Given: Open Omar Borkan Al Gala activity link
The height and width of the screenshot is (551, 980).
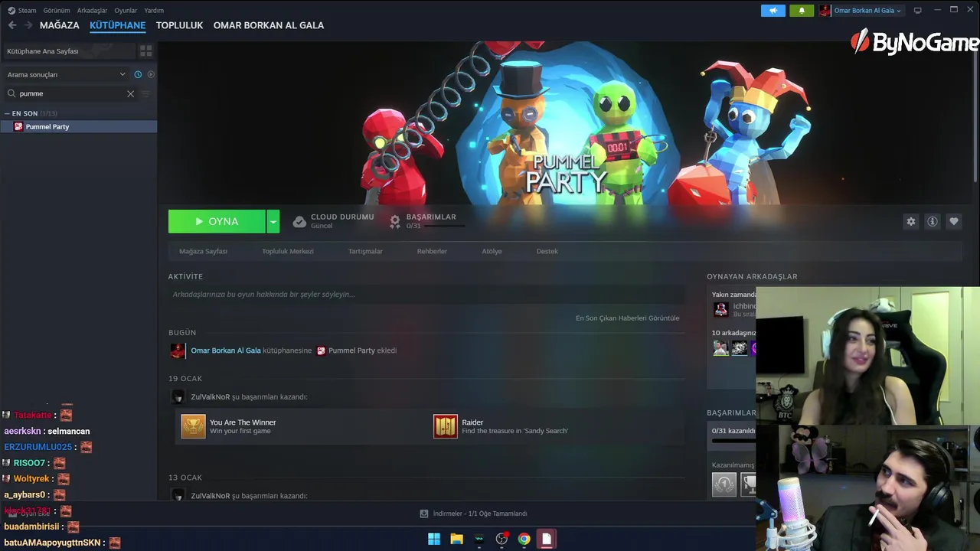Looking at the screenshot, I should (x=226, y=350).
